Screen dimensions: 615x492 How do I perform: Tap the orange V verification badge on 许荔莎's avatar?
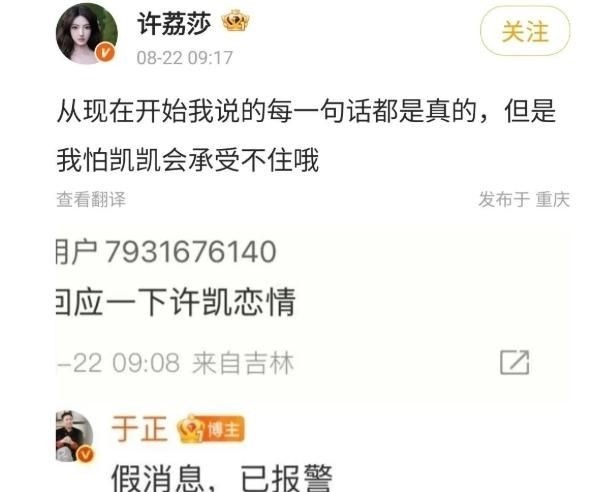106,52
